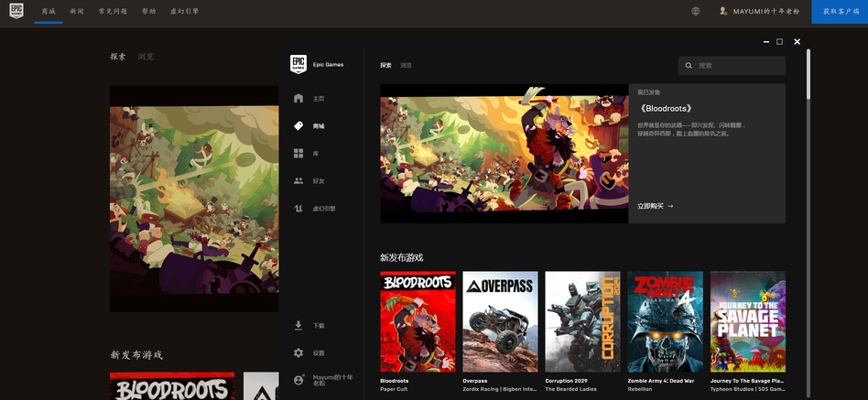The height and width of the screenshot is (400, 868).
Task: Minimize the Epic Games launcher window
Action: (x=766, y=42)
